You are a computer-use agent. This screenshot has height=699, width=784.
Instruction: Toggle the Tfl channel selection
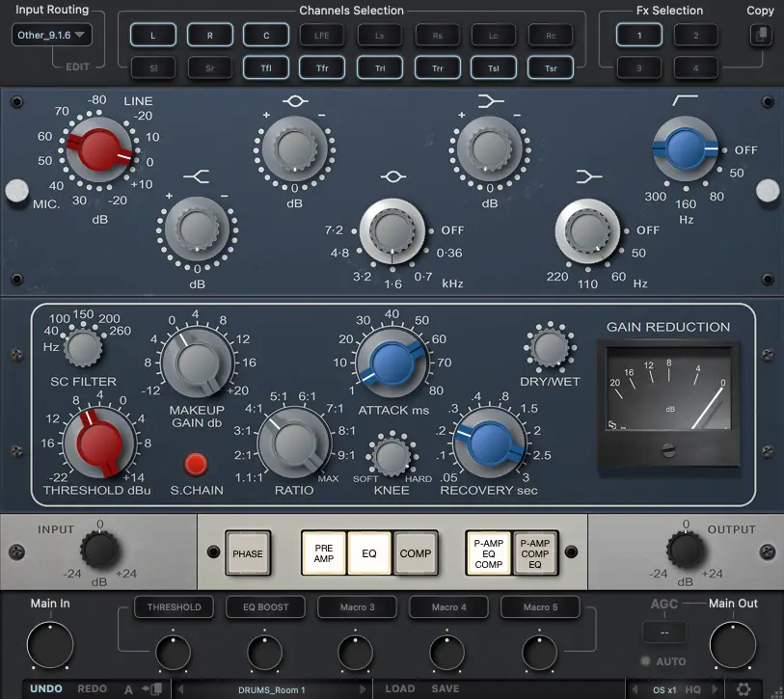point(266,68)
